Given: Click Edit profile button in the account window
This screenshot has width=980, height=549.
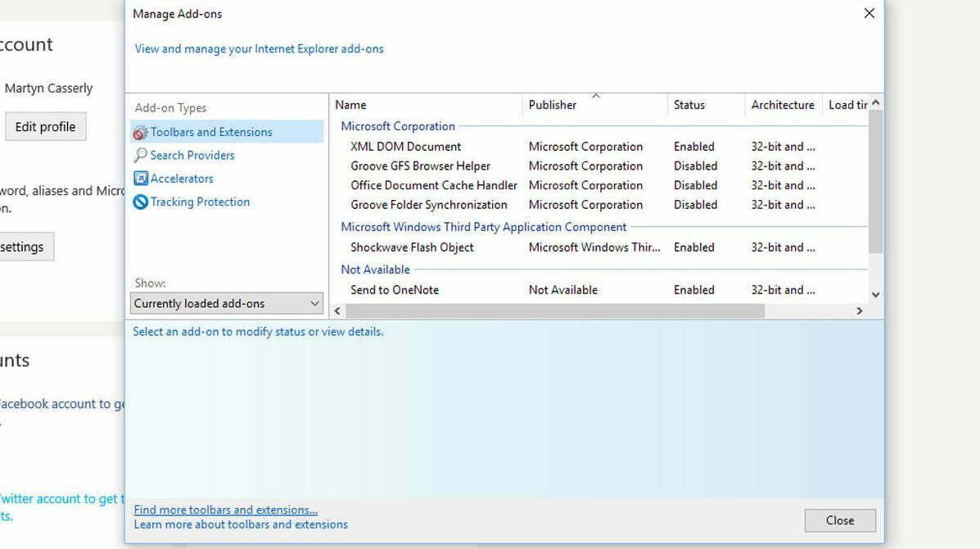Looking at the screenshot, I should pyautogui.click(x=45, y=127).
